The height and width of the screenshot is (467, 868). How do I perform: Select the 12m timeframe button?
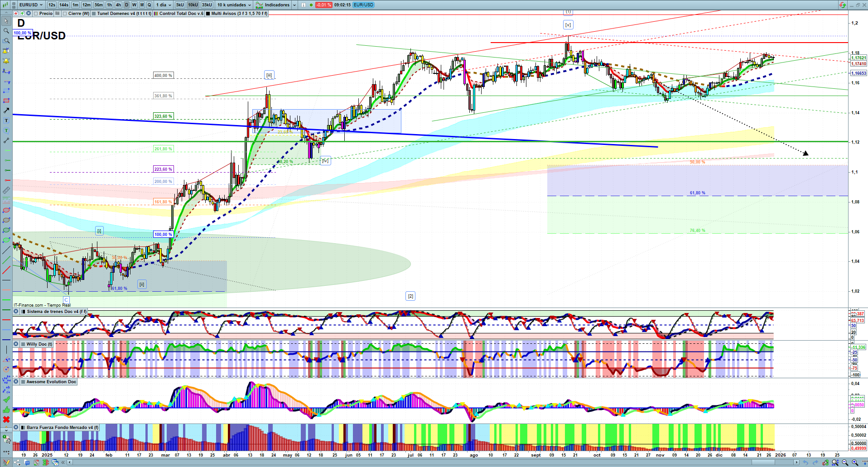[x=87, y=5]
